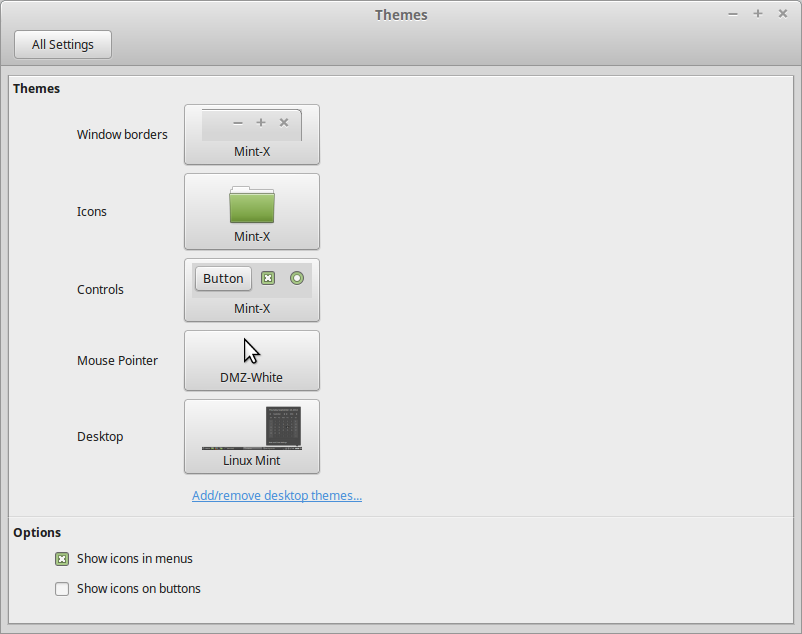Click the Mouse Pointer label

[117, 360]
